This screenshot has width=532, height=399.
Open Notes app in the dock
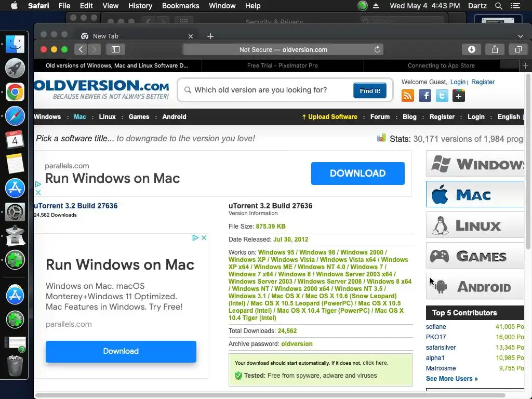(15, 164)
